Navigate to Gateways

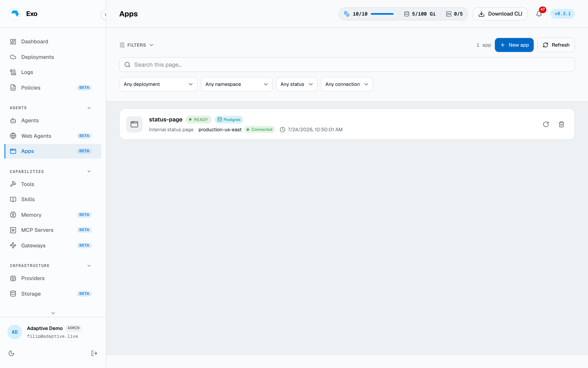pos(53,245)
